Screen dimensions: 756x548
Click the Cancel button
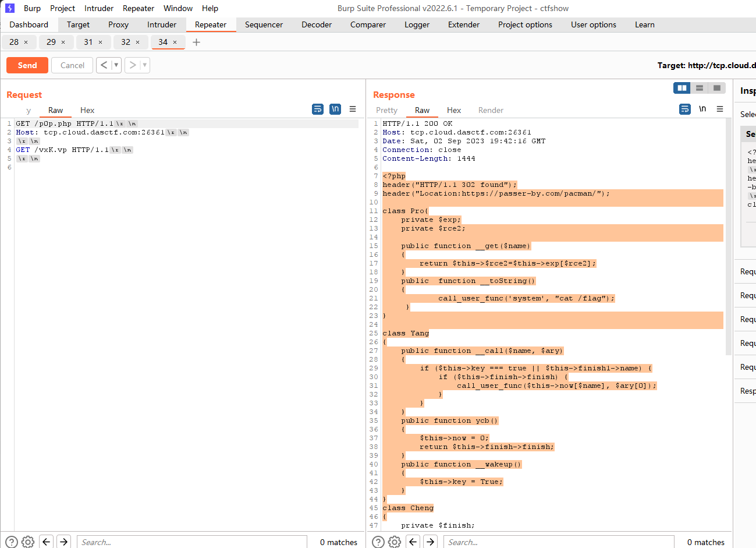pos(72,65)
